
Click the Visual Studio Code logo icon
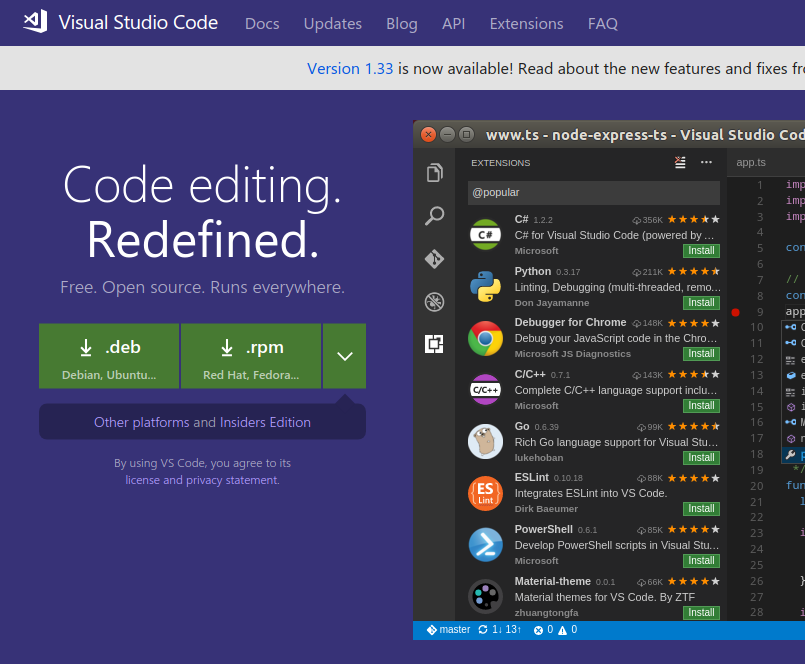pos(35,22)
